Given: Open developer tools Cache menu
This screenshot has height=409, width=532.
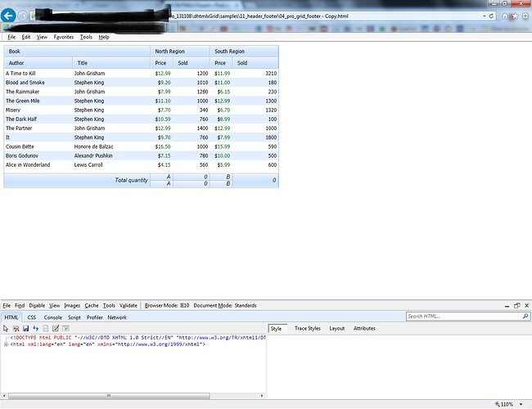Looking at the screenshot, I should [x=92, y=306].
